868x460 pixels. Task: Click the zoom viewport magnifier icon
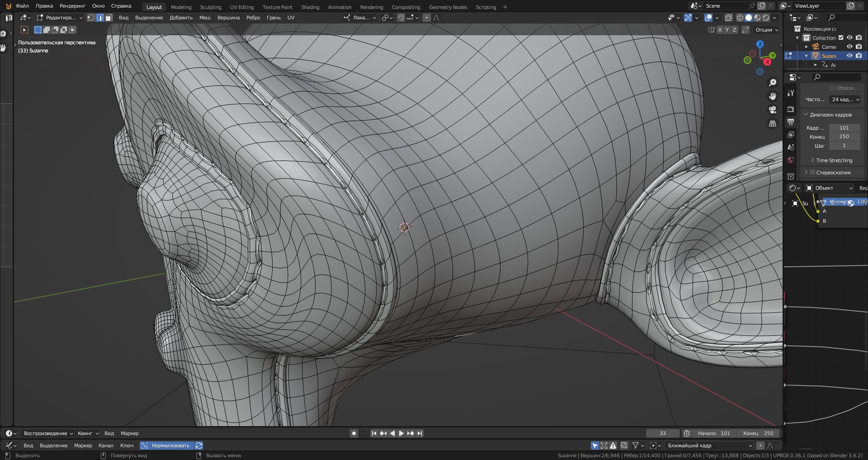coord(773,83)
